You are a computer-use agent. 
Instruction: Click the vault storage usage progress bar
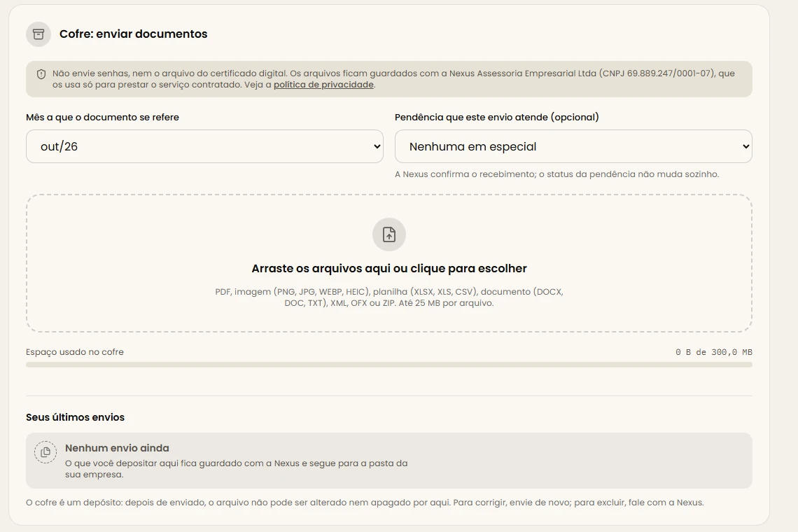pyautogui.click(x=388, y=365)
